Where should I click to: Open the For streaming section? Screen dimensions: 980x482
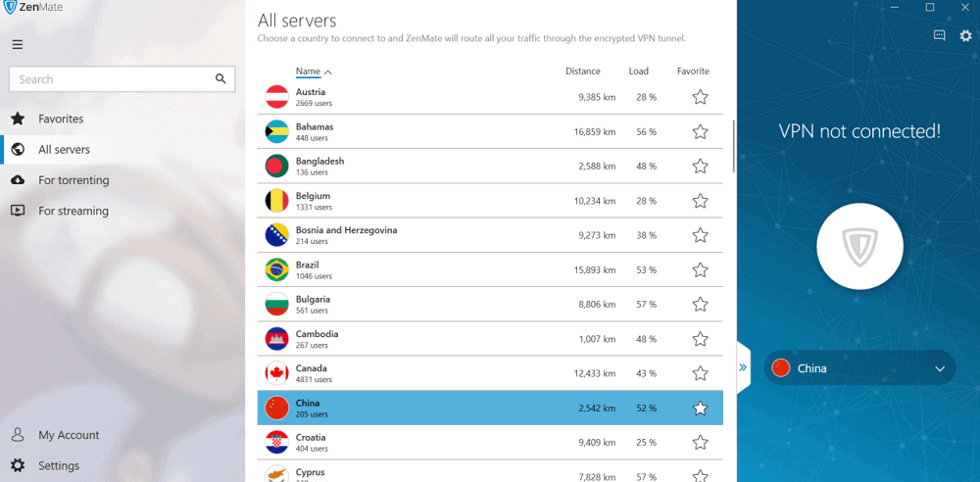pos(73,211)
